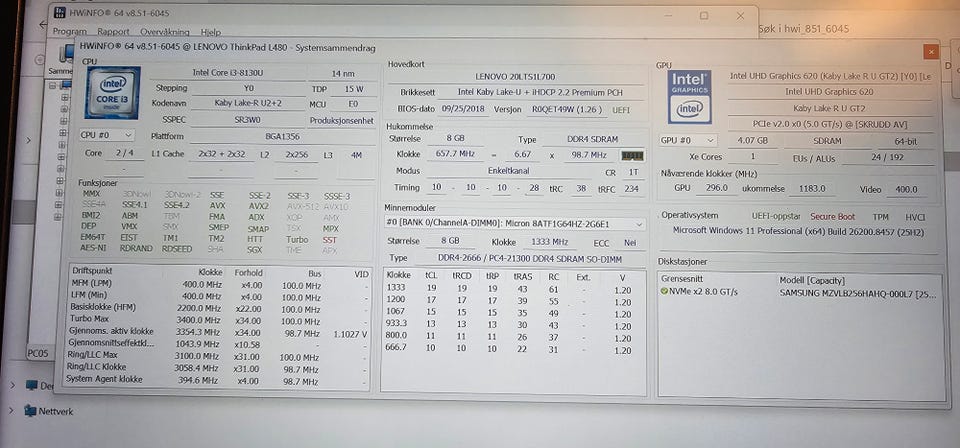Image resolution: width=960 pixels, height=448 pixels.
Task: Click the green status icon beside NVMe x2
Action: click(664, 292)
